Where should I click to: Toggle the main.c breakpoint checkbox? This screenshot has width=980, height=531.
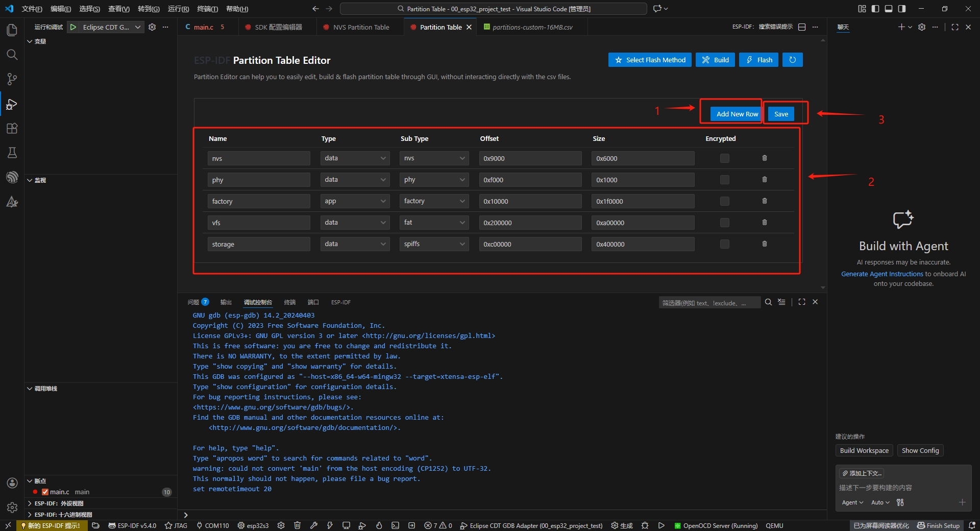point(45,492)
